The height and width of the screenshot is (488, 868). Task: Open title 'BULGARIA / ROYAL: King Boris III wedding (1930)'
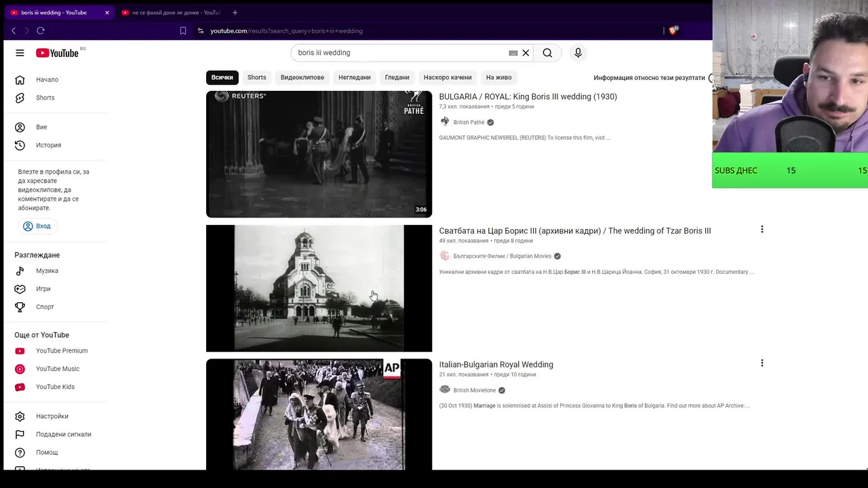(x=528, y=97)
